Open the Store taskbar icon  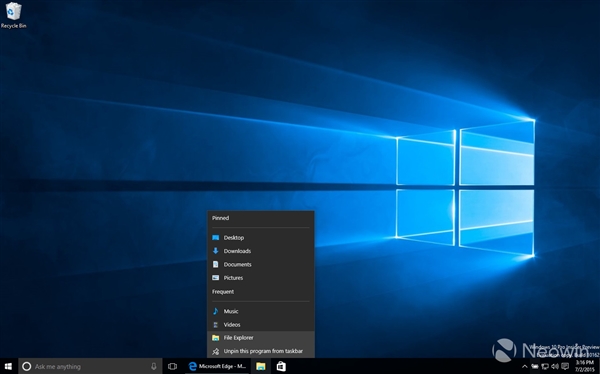(x=281, y=366)
